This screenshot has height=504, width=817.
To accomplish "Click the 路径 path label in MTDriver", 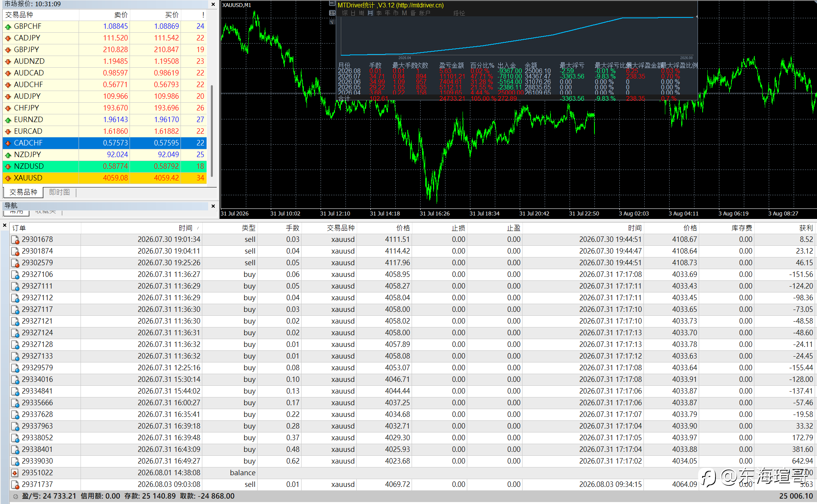I will 459,13.
